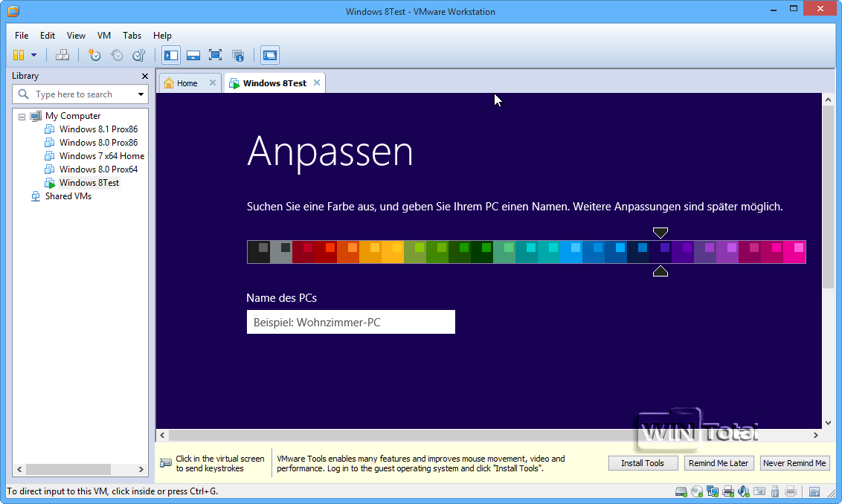Select Windows 8.0 Prox64 in Library

pos(98,169)
